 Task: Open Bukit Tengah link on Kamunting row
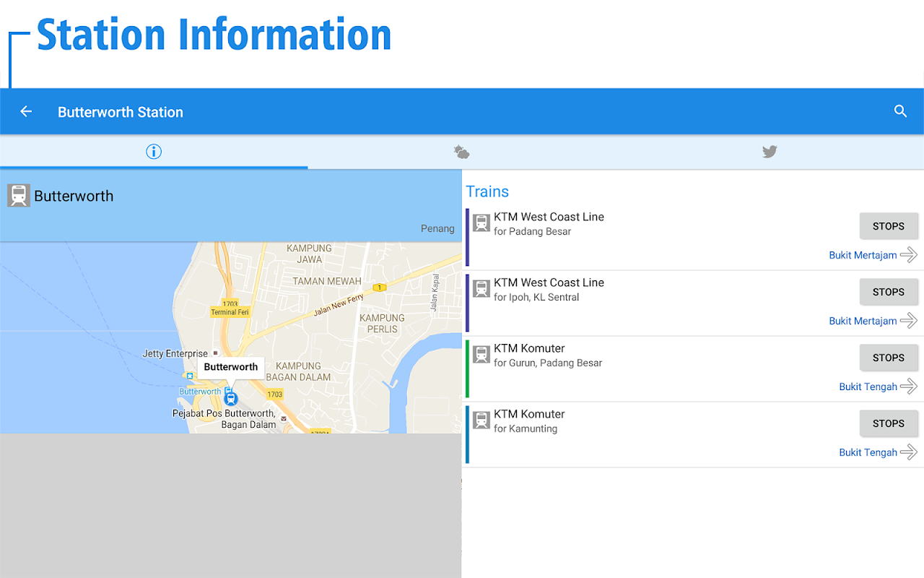pos(868,452)
